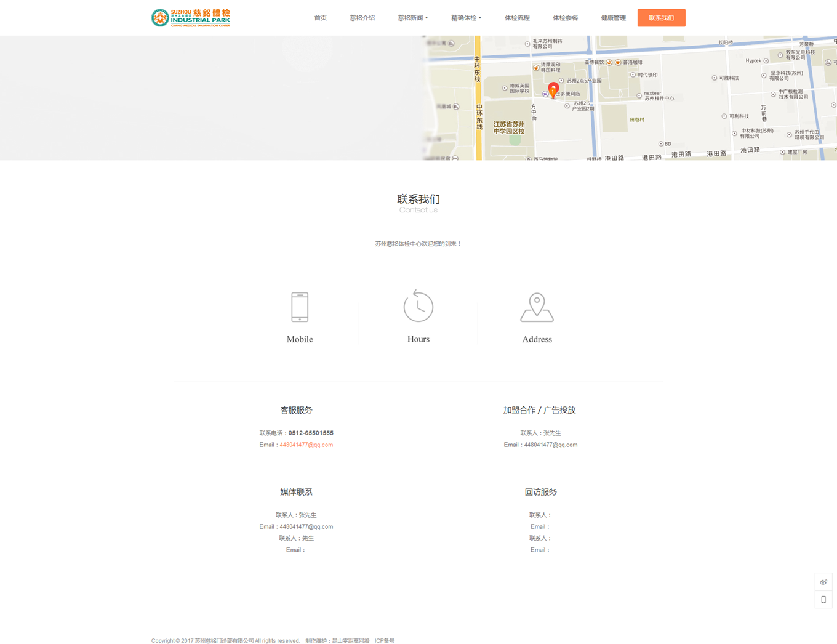
Task: Select 体检套餐 in the navigation
Action: click(565, 18)
